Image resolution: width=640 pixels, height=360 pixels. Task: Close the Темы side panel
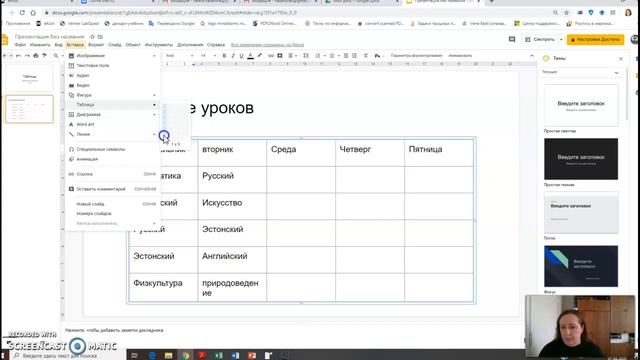621,59
